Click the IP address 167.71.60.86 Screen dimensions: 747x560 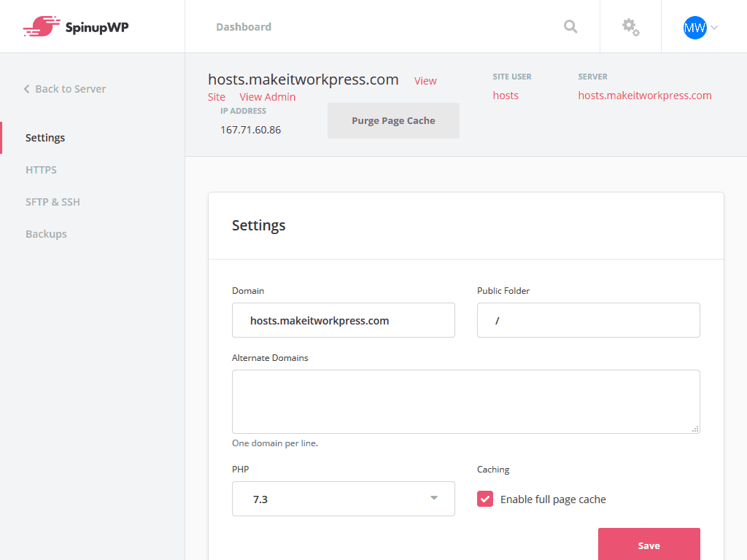pos(251,130)
